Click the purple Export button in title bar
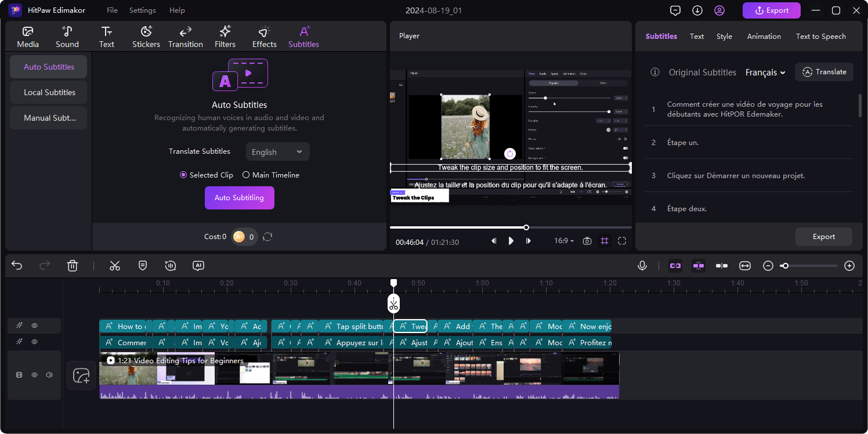 tap(772, 10)
